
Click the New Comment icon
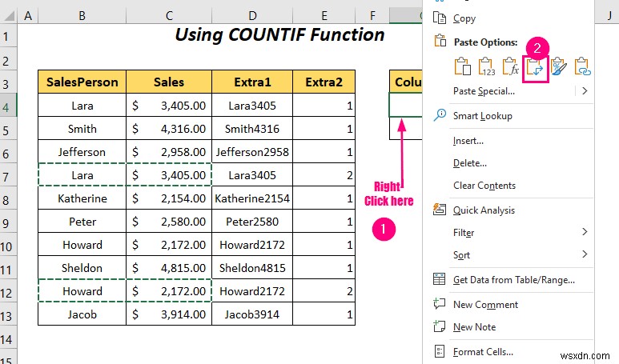click(x=440, y=304)
